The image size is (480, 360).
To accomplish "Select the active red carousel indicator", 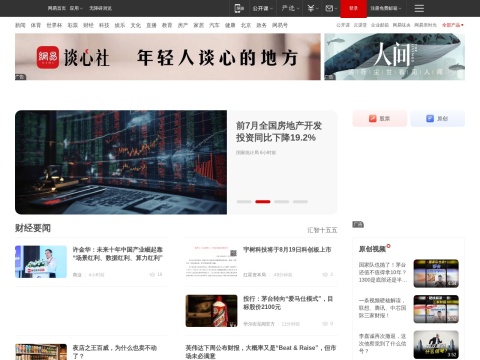I will [263, 202].
